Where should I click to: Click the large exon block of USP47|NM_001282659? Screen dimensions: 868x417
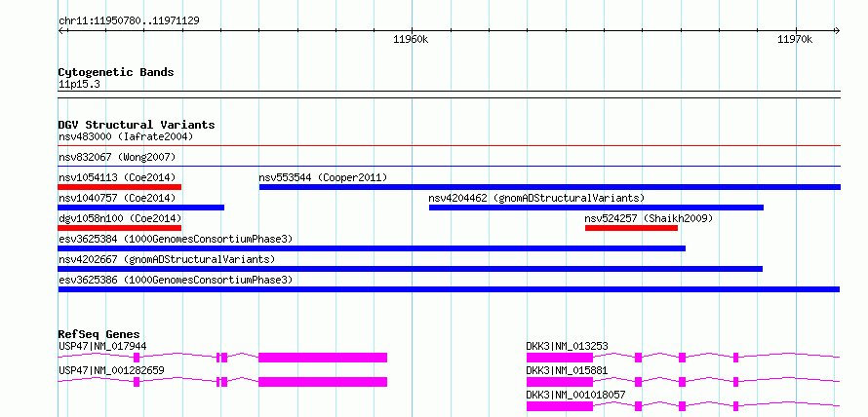point(323,382)
